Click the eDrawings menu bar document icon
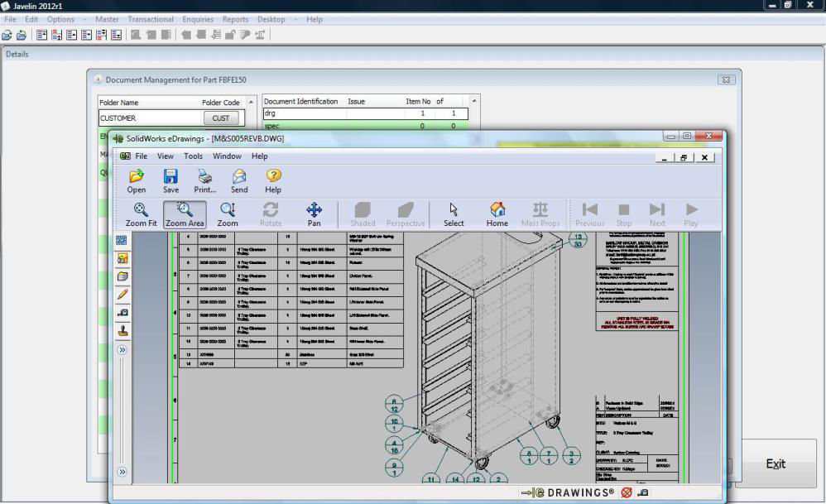The width and height of the screenshot is (826, 504). pyautogui.click(x=125, y=156)
